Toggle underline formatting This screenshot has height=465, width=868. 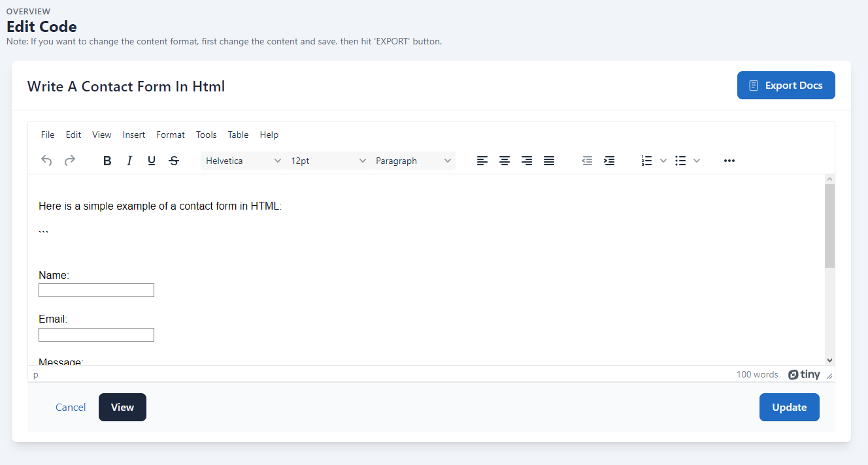152,161
